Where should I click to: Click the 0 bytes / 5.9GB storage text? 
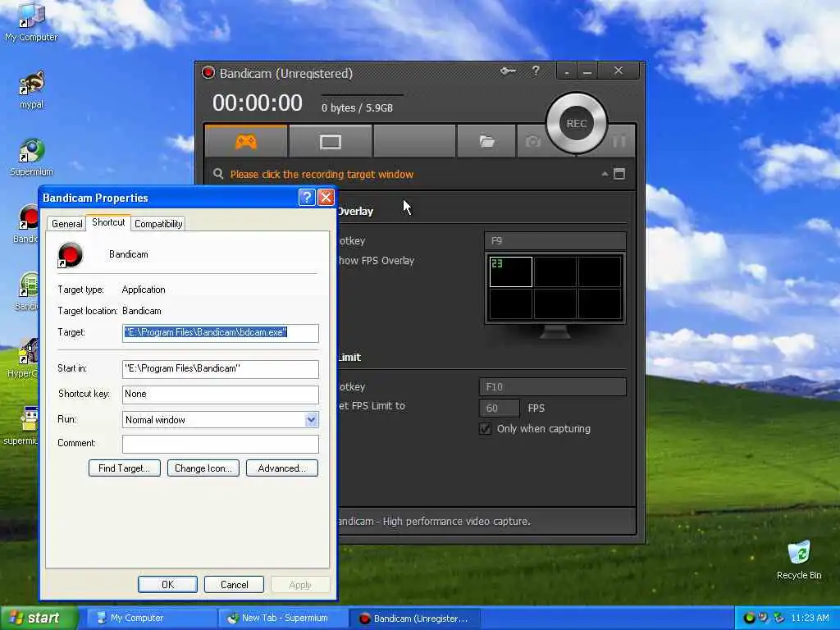[358, 107]
